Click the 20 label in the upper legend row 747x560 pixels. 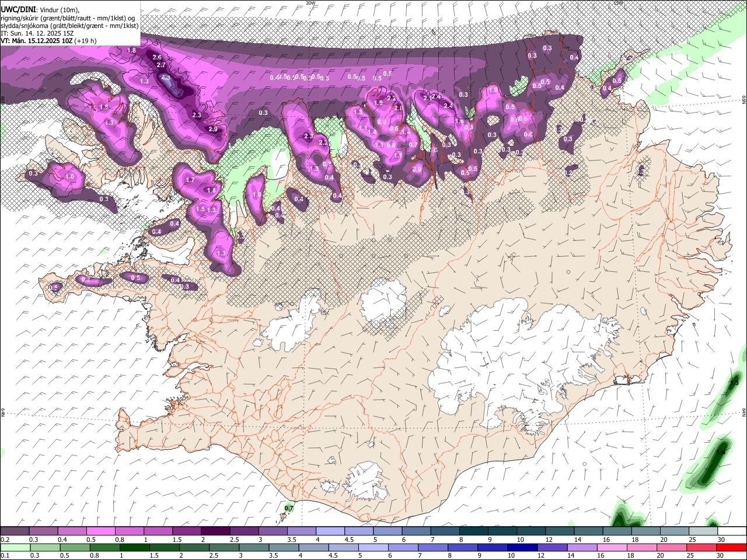click(664, 539)
